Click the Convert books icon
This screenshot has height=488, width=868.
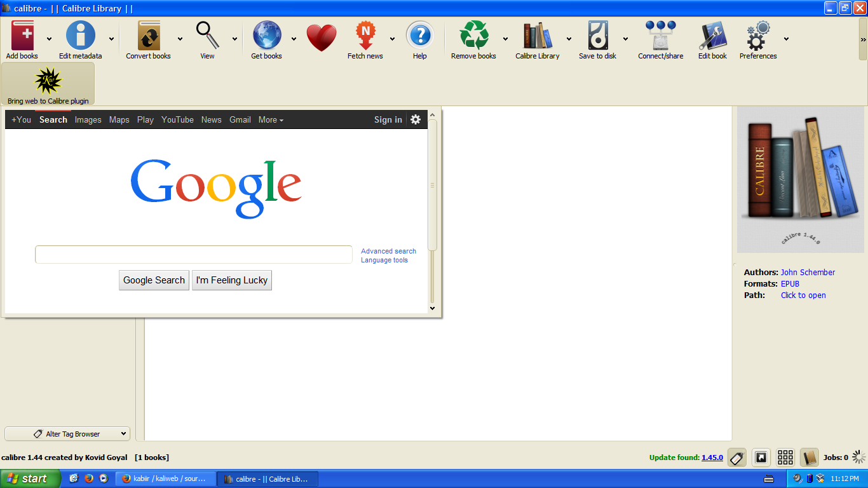point(149,36)
